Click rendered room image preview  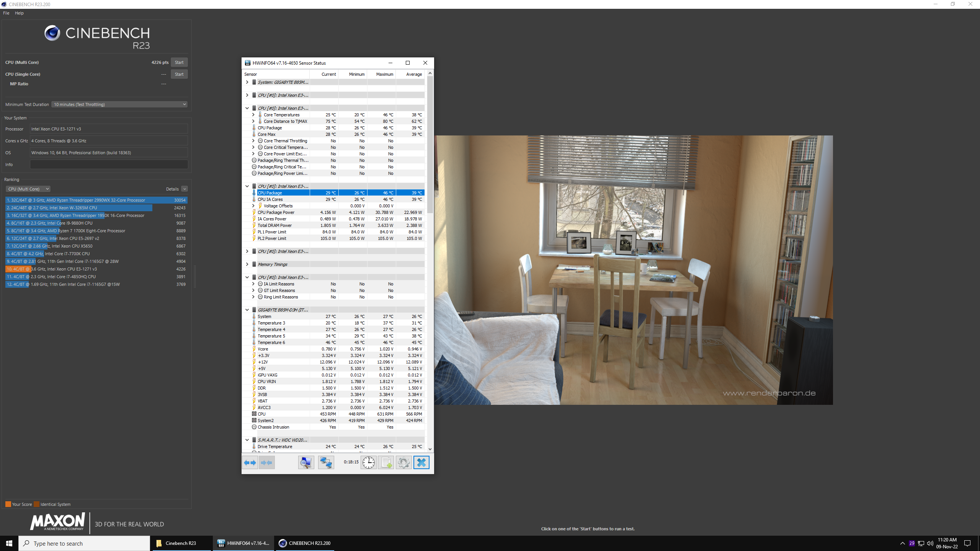tap(634, 270)
